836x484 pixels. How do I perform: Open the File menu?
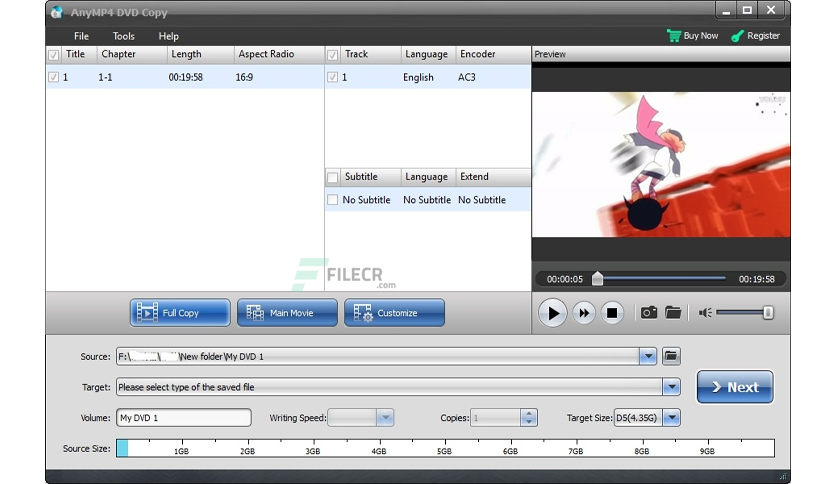click(81, 36)
